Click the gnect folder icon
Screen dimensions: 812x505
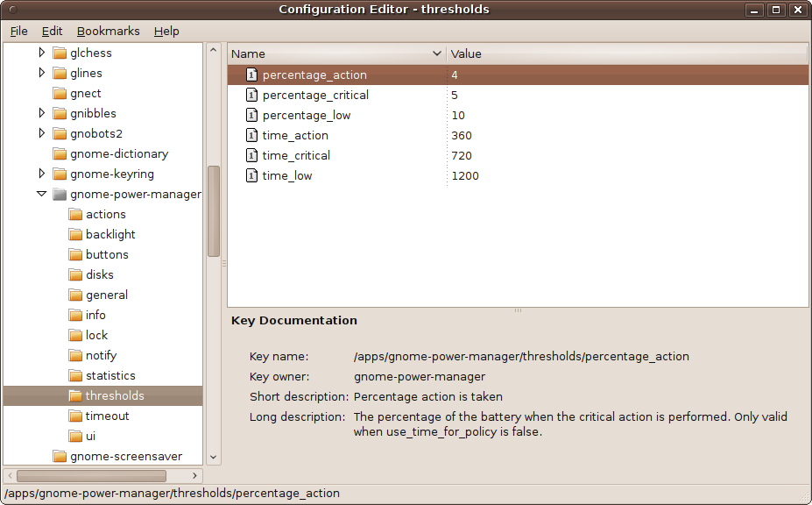[x=60, y=93]
